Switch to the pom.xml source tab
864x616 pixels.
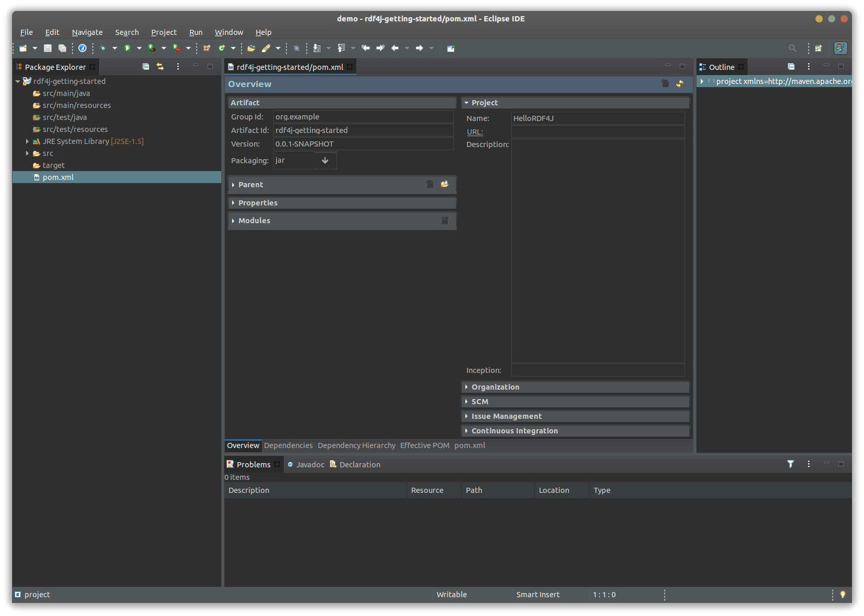pos(470,445)
